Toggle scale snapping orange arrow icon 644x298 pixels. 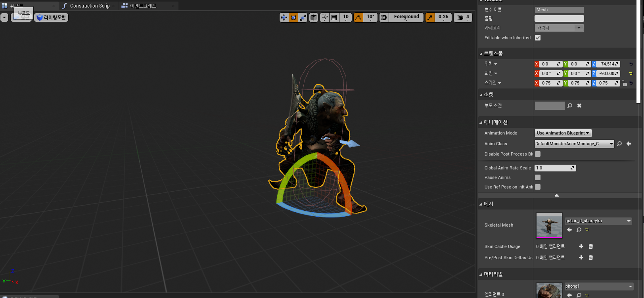(x=430, y=17)
